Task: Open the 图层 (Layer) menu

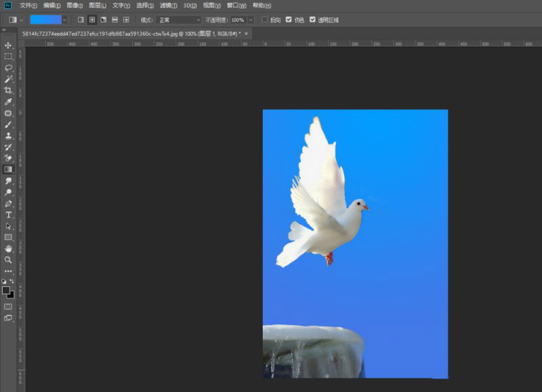Action: [98, 5]
